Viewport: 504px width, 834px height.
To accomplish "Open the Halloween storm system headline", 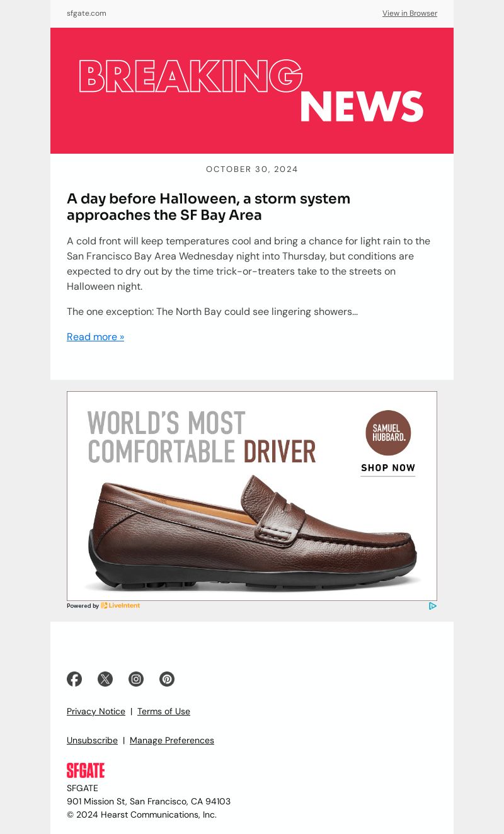I will [x=209, y=207].
